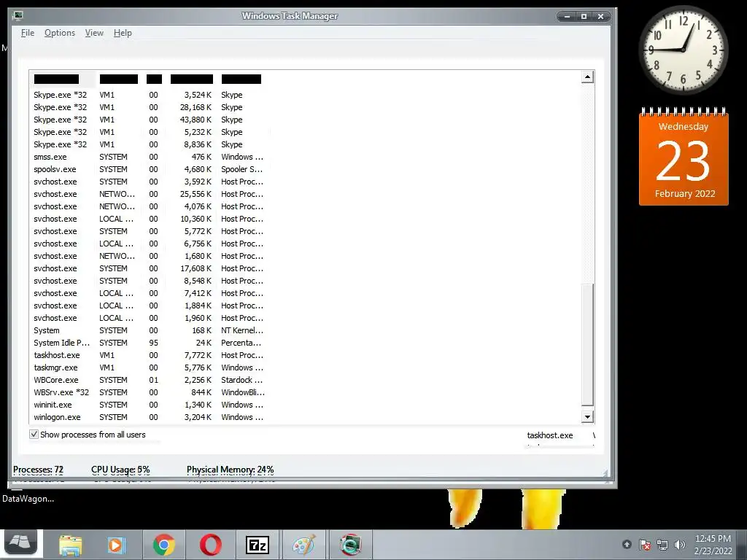Image resolution: width=747 pixels, height=560 pixels.
Task: Click the Processes: 72 status bar entry
Action: pyautogui.click(x=38, y=470)
